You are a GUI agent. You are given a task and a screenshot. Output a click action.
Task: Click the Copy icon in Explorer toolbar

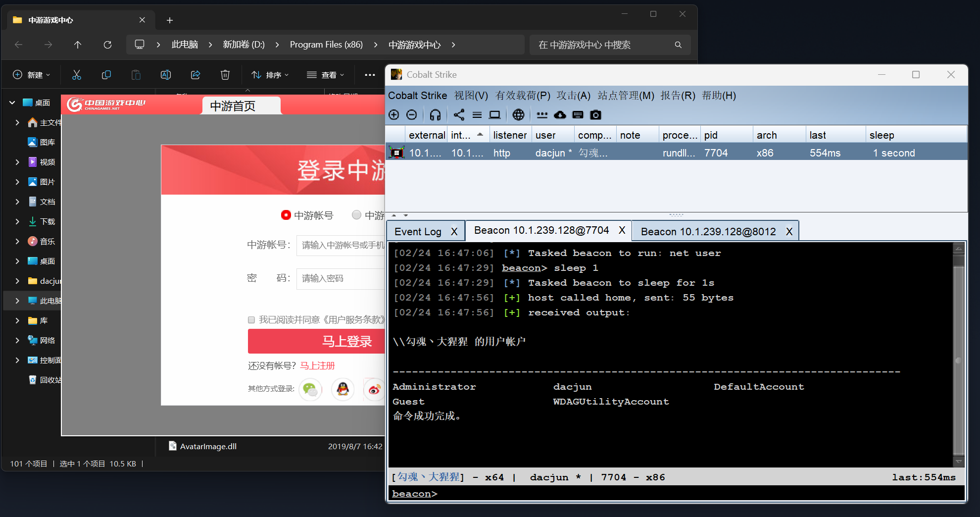[x=106, y=75]
